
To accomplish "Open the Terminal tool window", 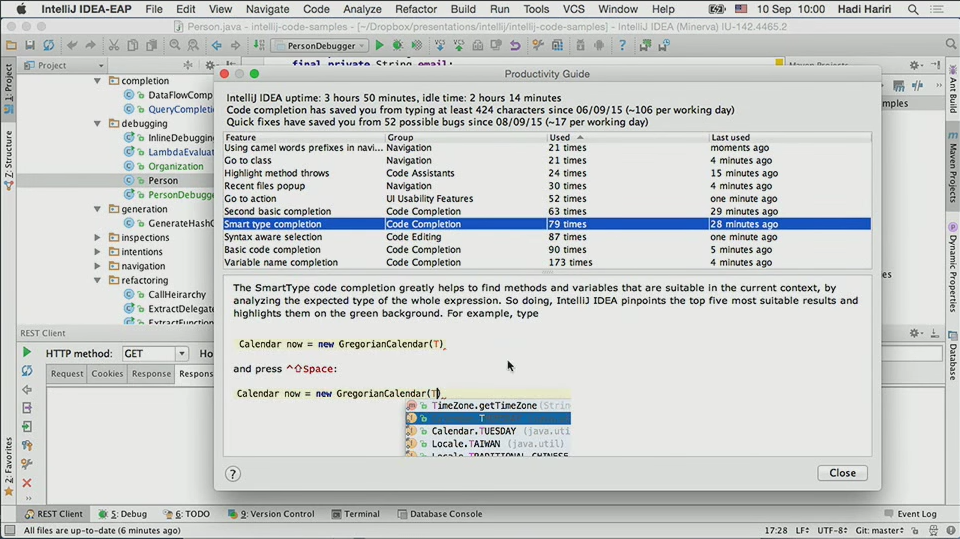I will (x=356, y=514).
